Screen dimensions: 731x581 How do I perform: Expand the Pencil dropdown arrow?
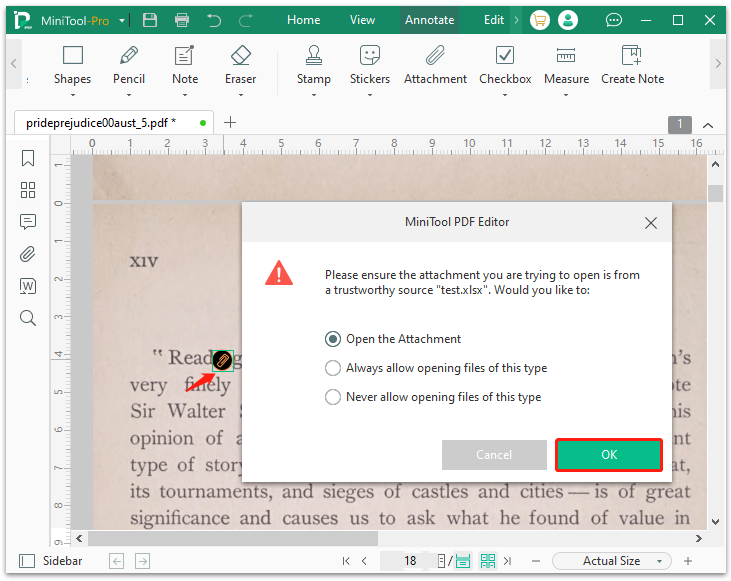[x=129, y=95]
